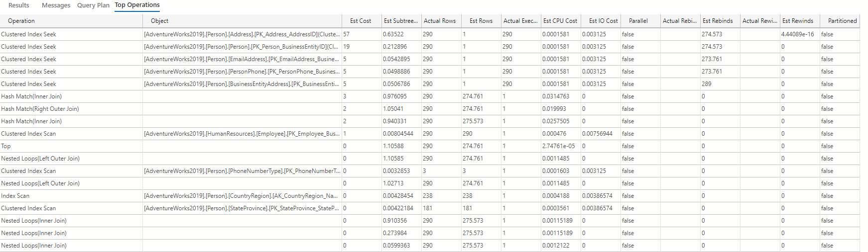Click the StateProvince object cell

[242, 208]
